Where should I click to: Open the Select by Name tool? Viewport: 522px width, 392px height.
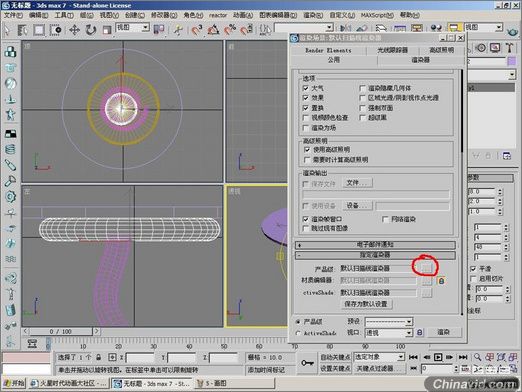coord(23,30)
